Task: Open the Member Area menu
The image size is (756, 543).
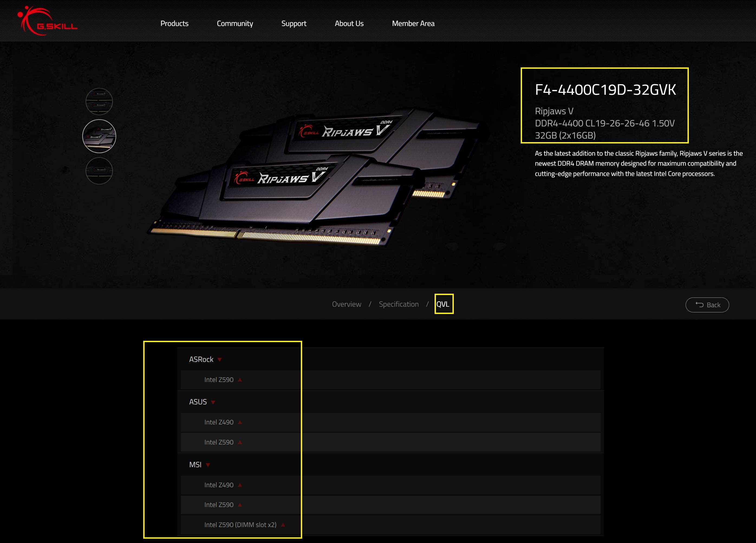Action: click(413, 23)
